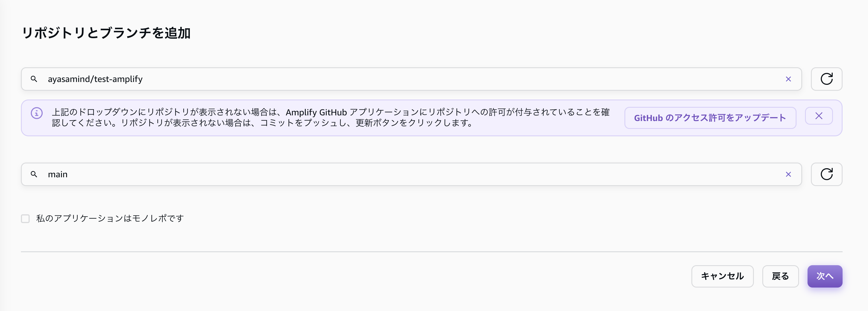Select the text main in the branch field

(x=58, y=174)
